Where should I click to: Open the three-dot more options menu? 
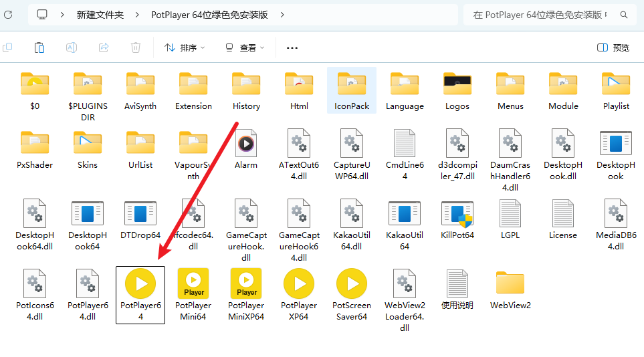click(292, 48)
